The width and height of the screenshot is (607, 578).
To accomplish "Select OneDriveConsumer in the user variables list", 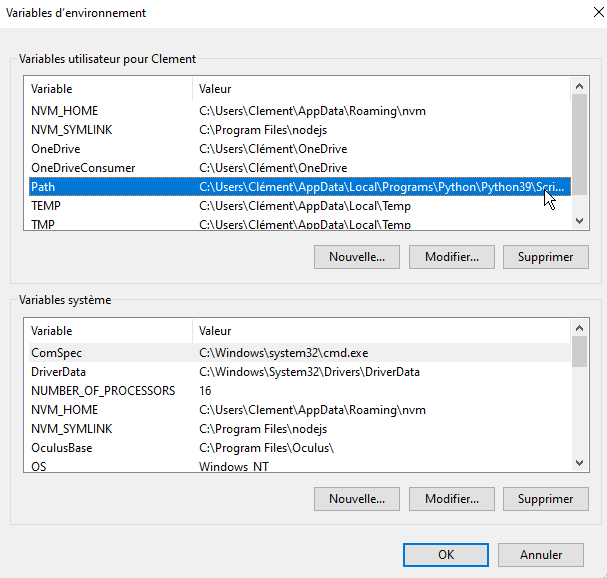I will coord(83,168).
